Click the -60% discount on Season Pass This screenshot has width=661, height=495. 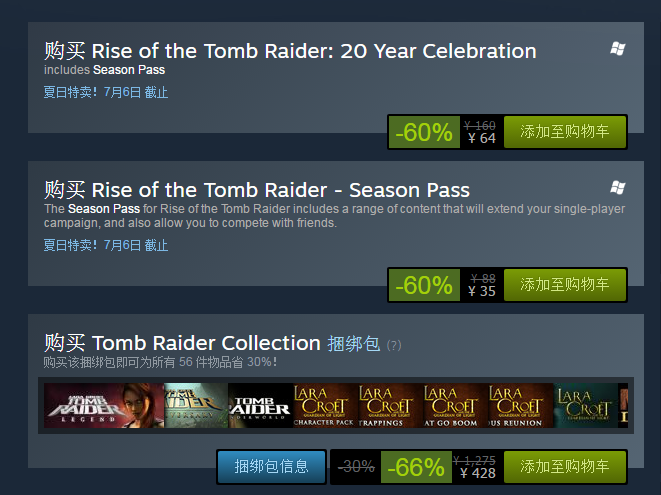pyautogui.click(x=424, y=285)
